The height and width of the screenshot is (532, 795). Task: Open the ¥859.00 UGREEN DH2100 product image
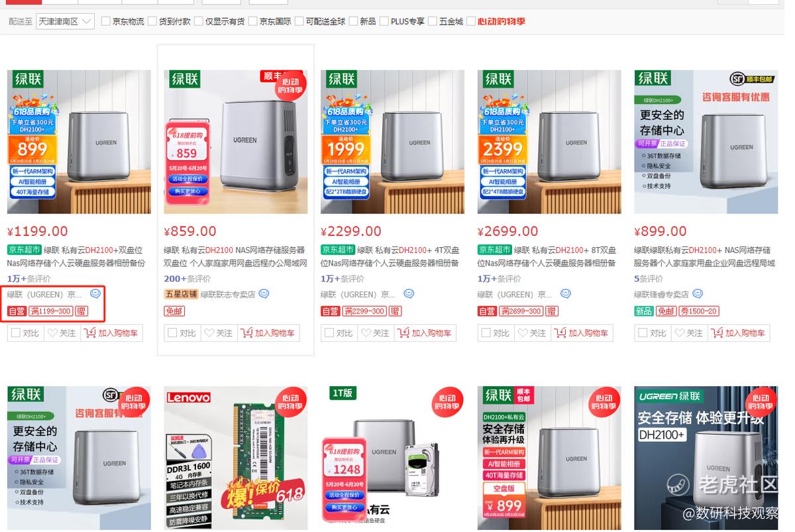(236, 142)
